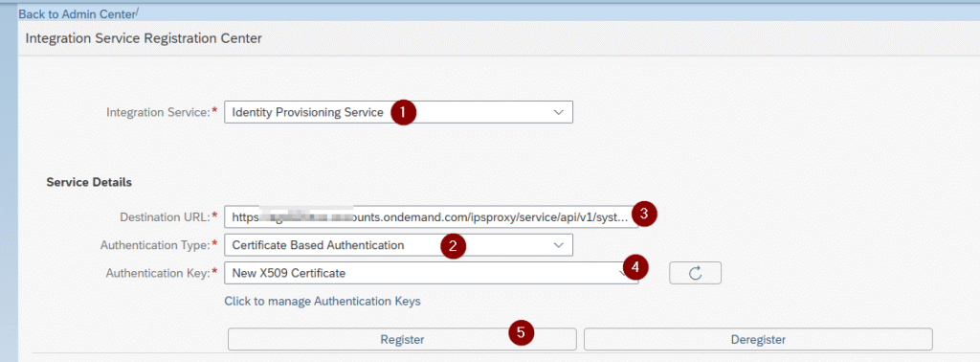Click the red circle marker numbered 4
980x362 pixels.
tap(635, 267)
